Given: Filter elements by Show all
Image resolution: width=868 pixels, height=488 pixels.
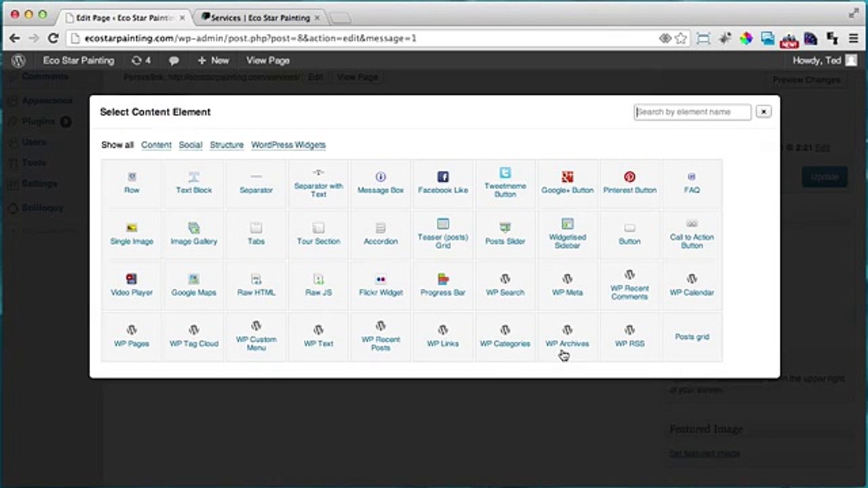Looking at the screenshot, I should coord(117,145).
